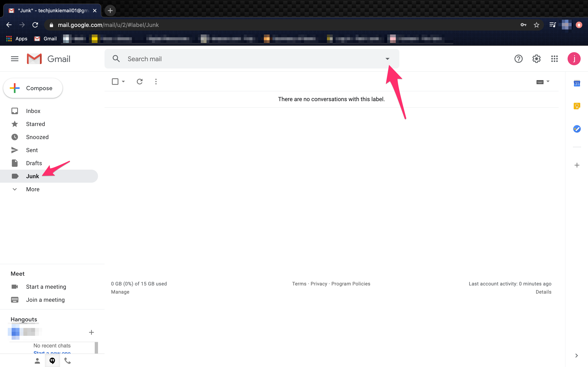588x367 pixels.
Task: Hide side panel with bottom chevron
Action: point(576,356)
